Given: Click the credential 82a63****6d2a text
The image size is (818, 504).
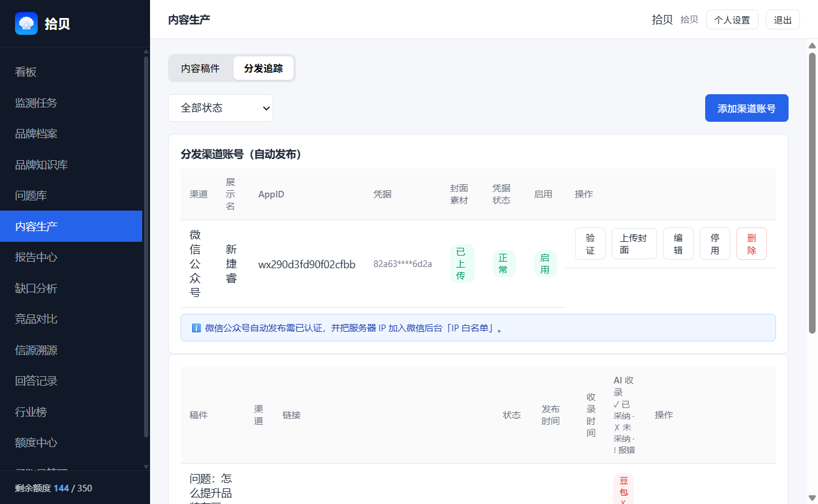Looking at the screenshot, I should [x=403, y=264].
